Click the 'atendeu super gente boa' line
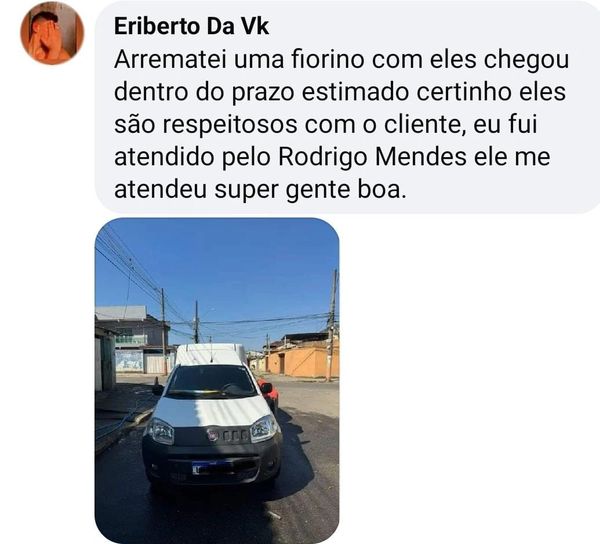The height and width of the screenshot is (544, 600). 259,190
